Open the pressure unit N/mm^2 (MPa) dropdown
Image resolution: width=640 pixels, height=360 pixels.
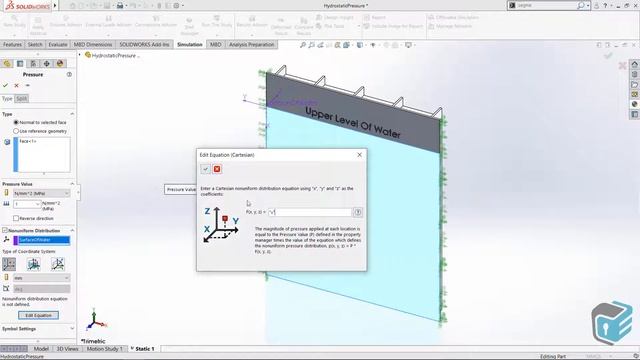click(x=41, y=193)
